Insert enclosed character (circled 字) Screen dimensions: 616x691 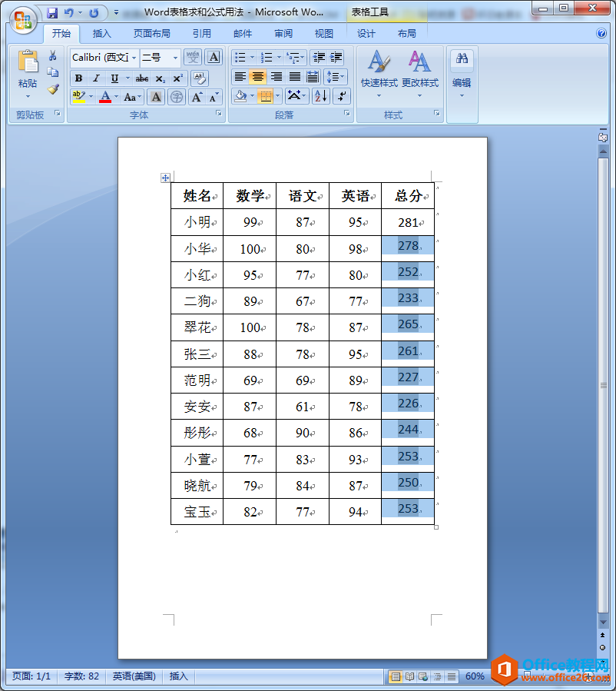[x=177, y=97]
